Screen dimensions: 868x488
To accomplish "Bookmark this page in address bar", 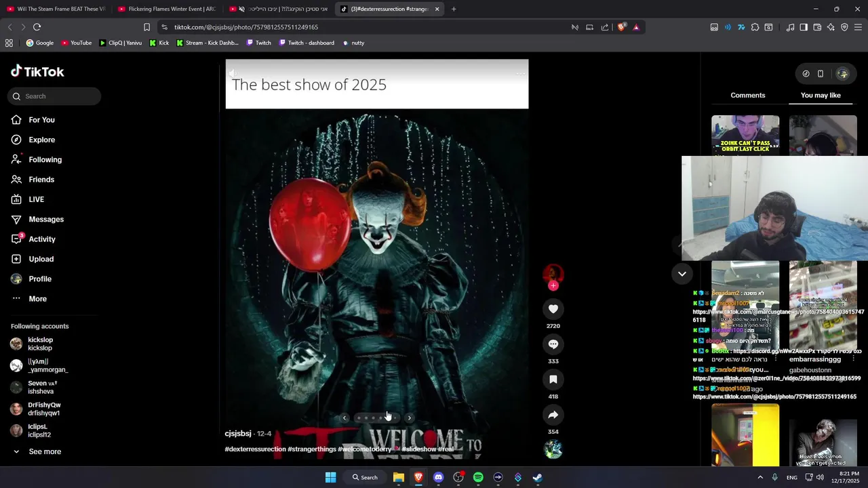I will coord(146,27).
